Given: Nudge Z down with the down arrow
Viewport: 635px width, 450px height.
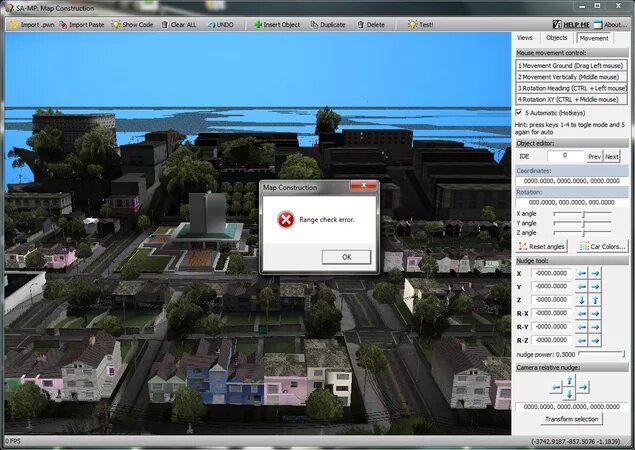Looking at the screenshot, I should tap(582, 300).
